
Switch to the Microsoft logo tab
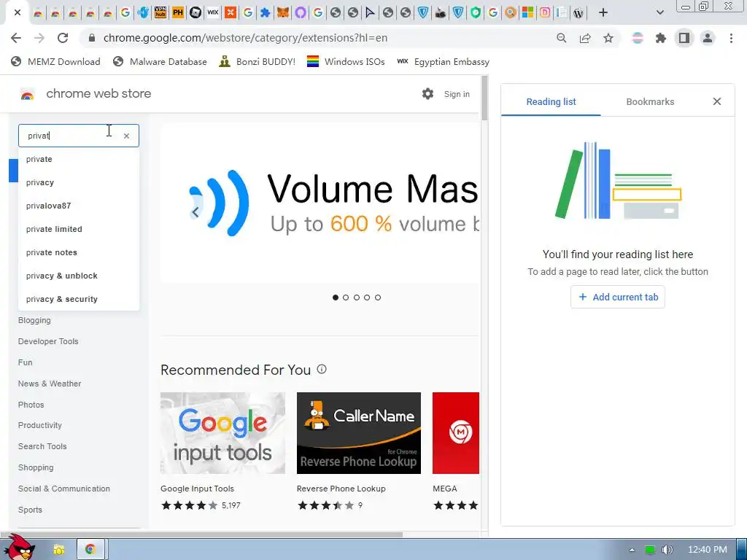(528, 12)
